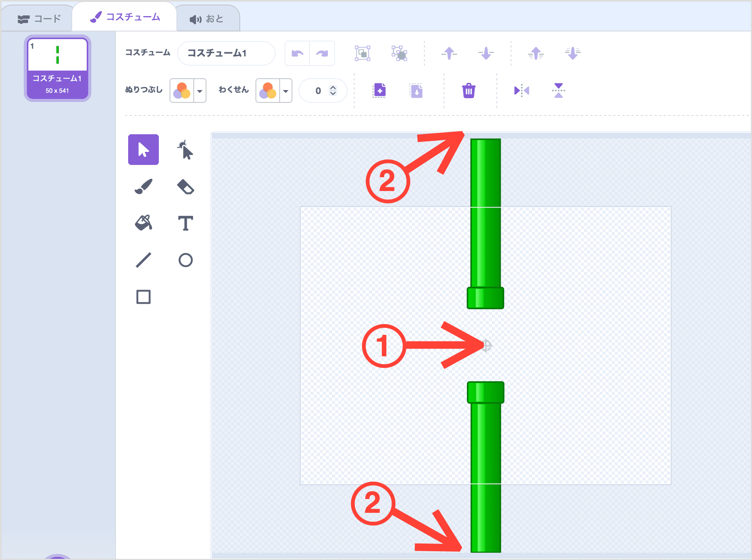This screenshot has height=560, width=752.
Task: Select the Rectangle tool
Action: coord(143,297)
